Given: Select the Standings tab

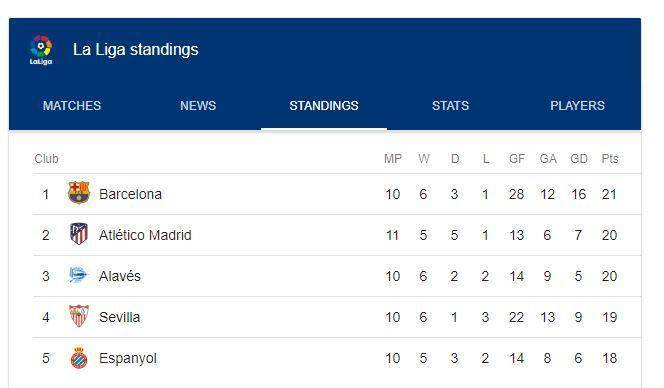Looking at the screenshot, I should point(324,105).
